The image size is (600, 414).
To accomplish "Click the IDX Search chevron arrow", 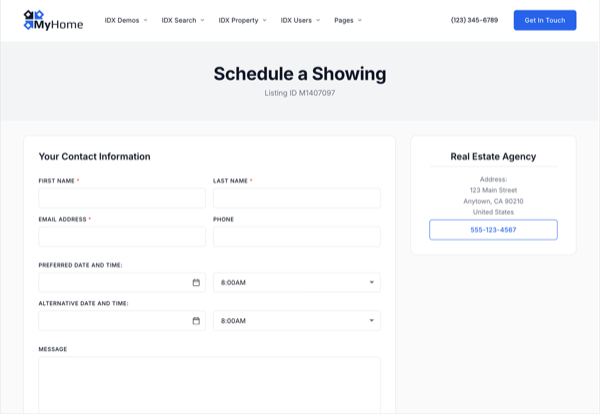I will (x=202, y=20).
